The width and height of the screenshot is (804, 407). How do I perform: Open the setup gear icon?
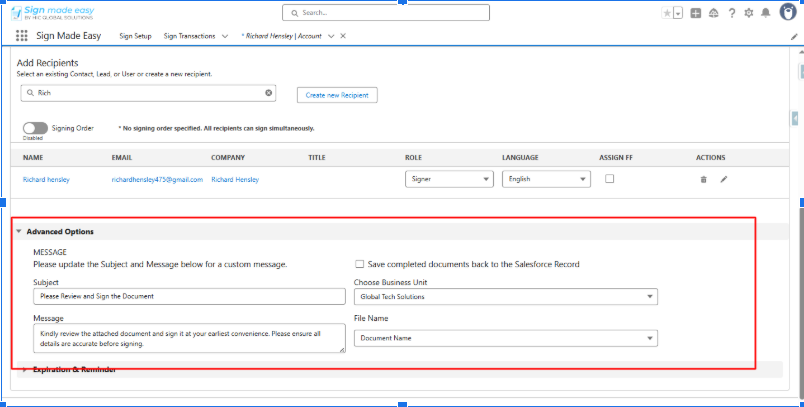pos(749,13)
